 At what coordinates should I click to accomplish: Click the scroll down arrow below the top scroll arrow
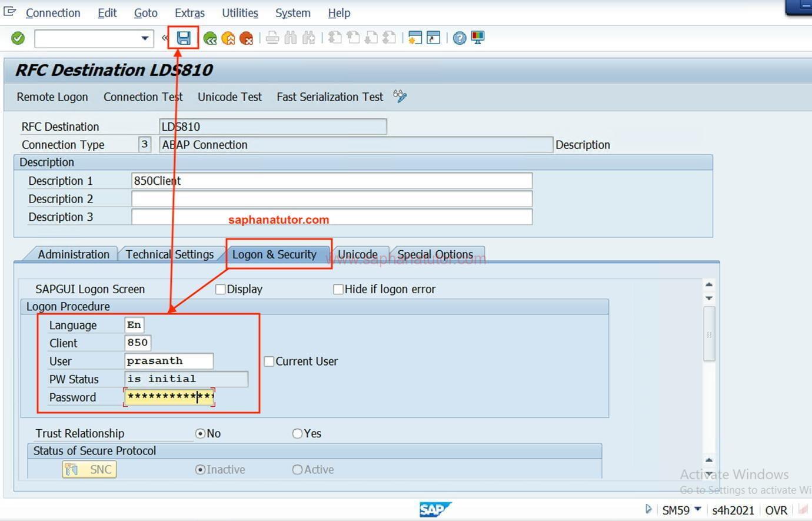(x=709, y=298)
